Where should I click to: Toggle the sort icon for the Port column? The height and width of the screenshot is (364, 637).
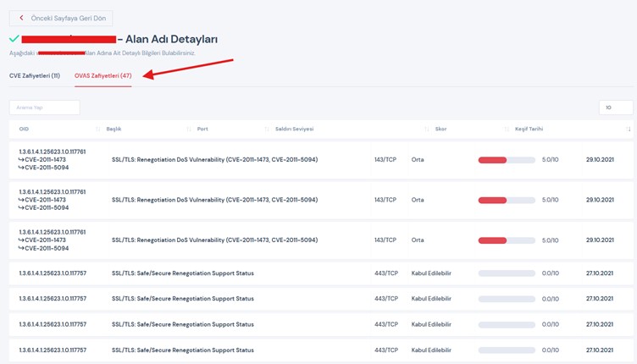(x=268, y=130)
